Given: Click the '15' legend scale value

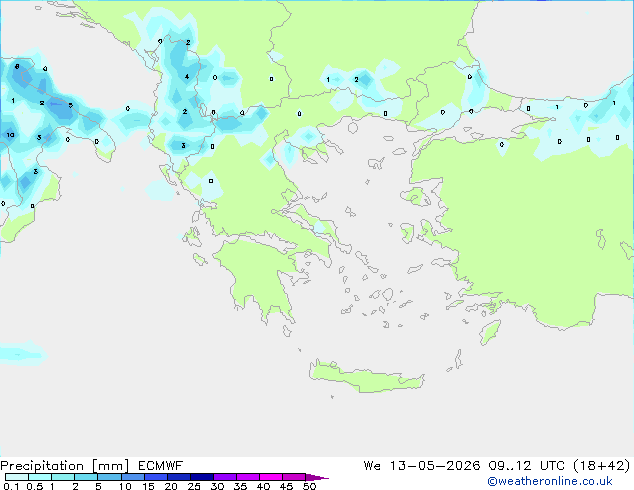Looking at the screenshot, I should (x=148, y=486).
